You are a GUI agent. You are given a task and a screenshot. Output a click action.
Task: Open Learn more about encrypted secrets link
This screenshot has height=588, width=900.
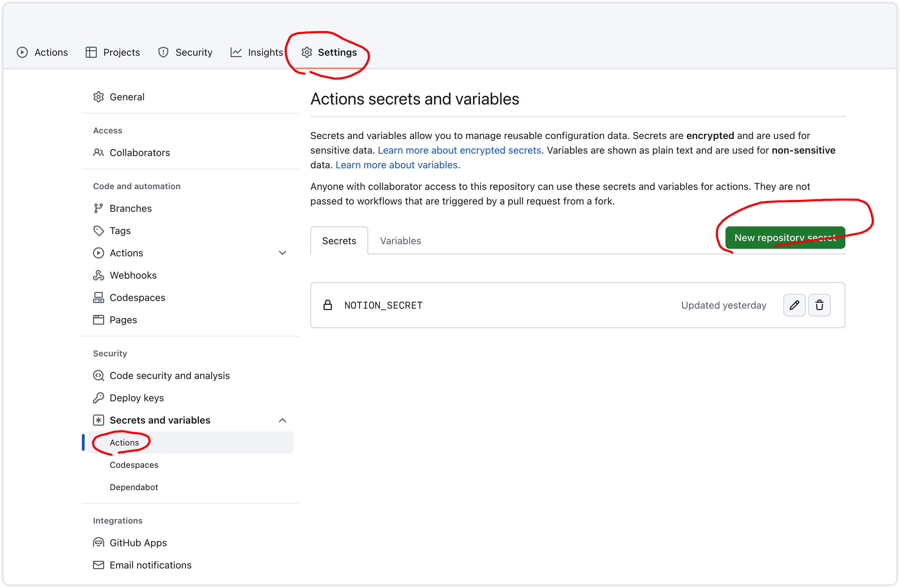459,150
